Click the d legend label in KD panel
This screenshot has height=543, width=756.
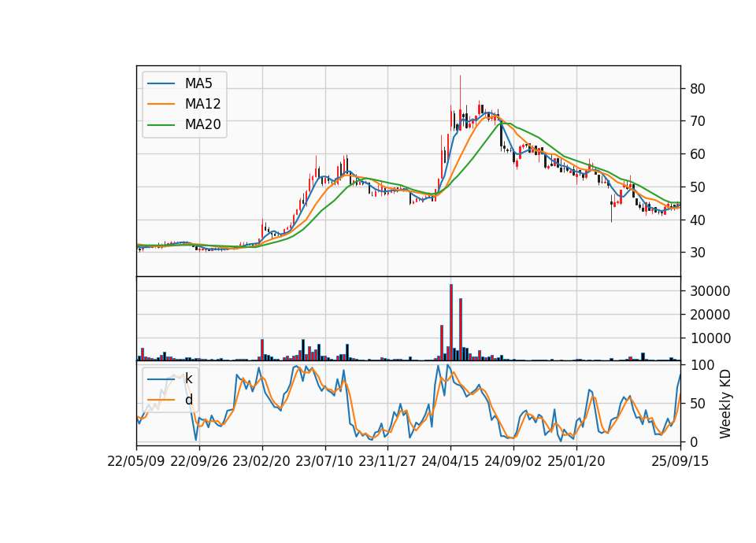[188, 400]
